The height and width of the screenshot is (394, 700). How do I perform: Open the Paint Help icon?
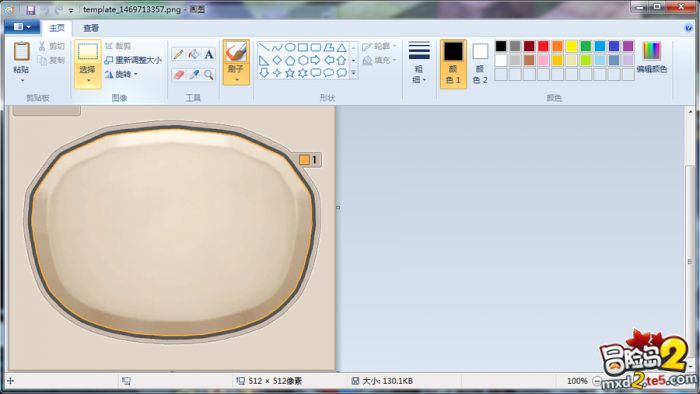coord(688,28)
